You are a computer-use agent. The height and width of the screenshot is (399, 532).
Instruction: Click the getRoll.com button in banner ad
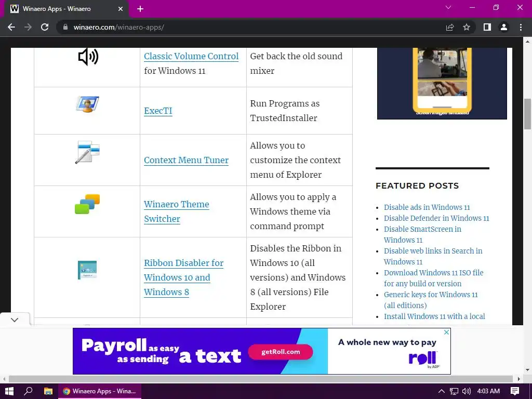281,352
